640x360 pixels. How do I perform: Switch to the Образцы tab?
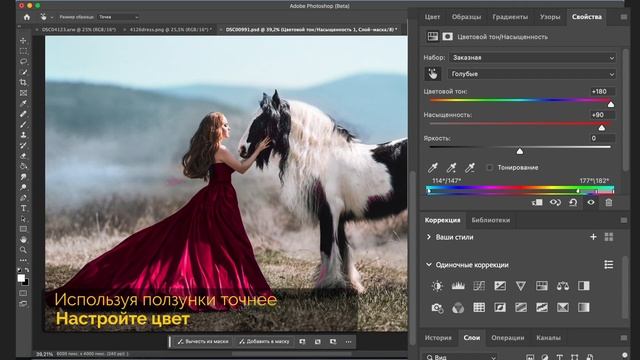tap(466, 17)
